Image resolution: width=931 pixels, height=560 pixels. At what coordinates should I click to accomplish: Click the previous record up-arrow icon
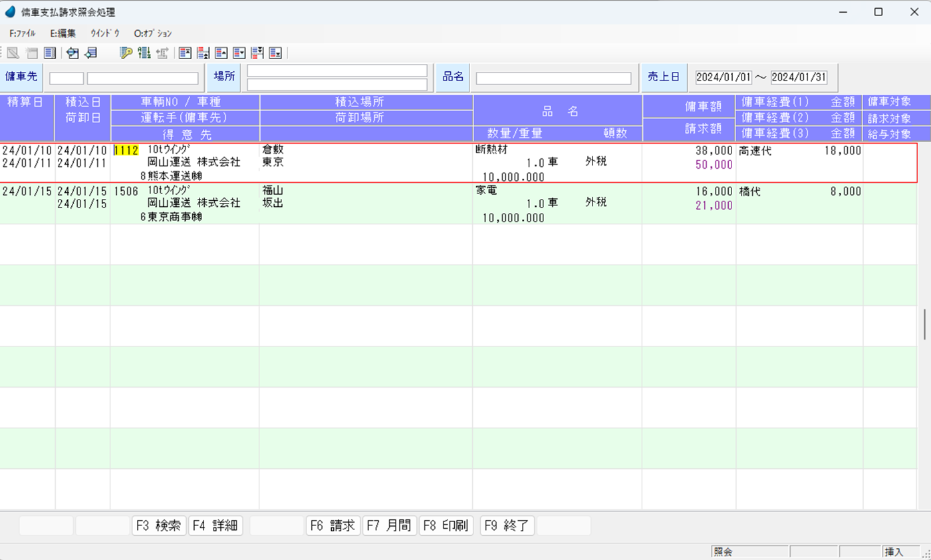click(221, 53)
